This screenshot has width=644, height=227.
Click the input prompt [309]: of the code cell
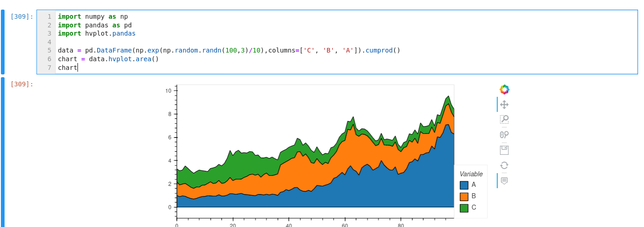pyautogui.click(x=22, y=16)
